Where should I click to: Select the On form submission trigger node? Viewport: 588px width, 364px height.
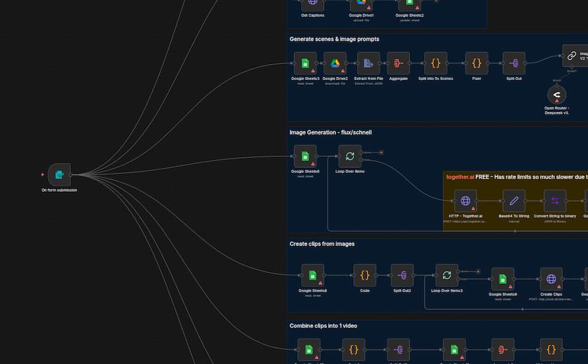click(59, 175)
